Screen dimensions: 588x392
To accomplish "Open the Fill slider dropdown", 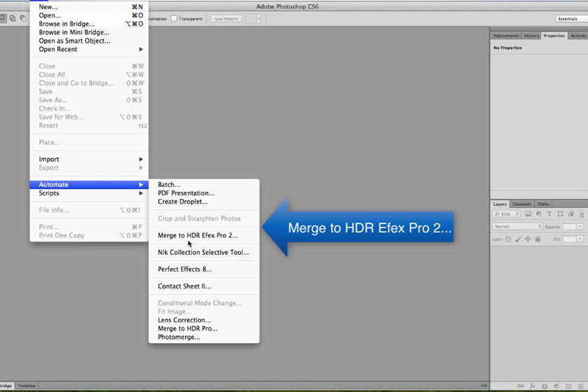I will point(580,239).
